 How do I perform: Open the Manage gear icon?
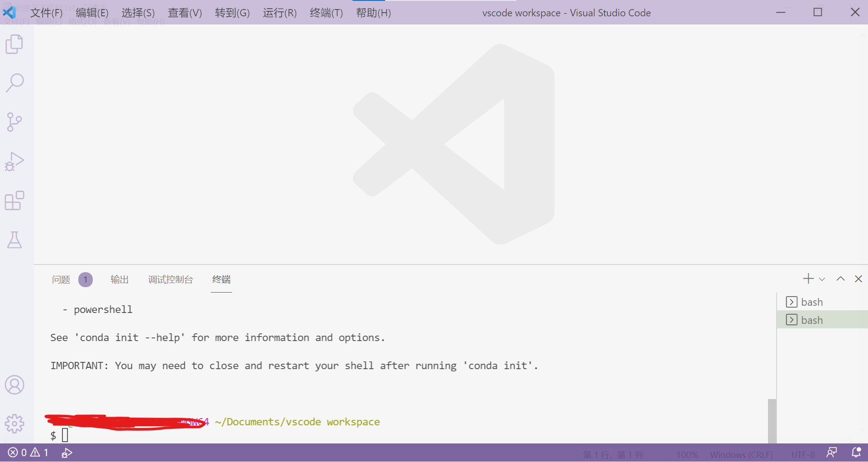[x=14, y=424]
